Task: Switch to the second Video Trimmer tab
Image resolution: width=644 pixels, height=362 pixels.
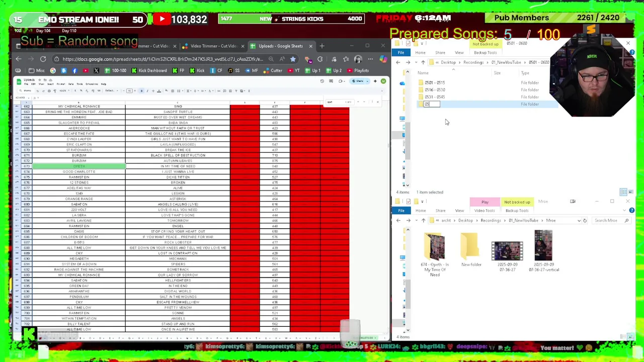Action: click(x=214, y=46)
